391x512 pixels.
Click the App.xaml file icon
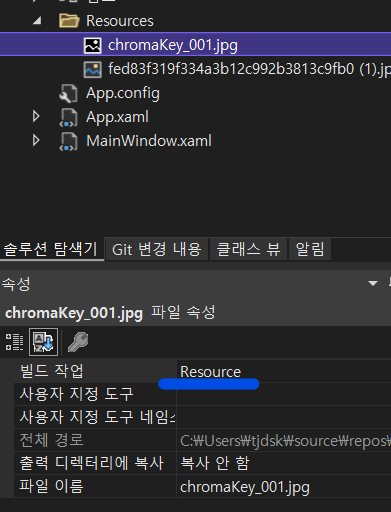point(68,118)
